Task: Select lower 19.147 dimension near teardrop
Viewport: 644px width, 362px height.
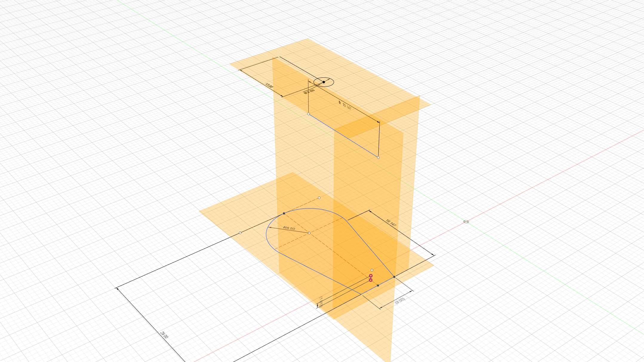Action: tap(391, 223)
